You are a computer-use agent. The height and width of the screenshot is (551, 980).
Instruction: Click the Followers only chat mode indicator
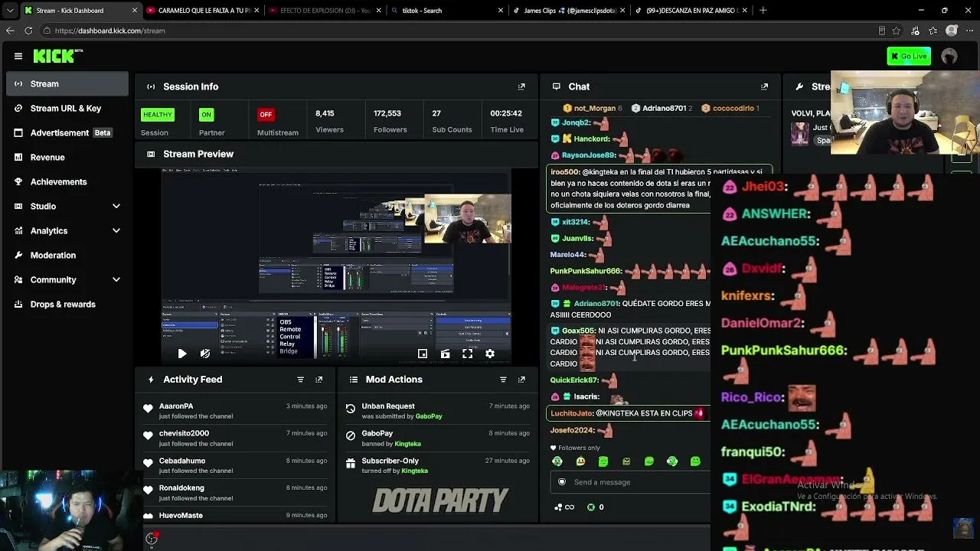pyautogui.click(x=575, y=448)
